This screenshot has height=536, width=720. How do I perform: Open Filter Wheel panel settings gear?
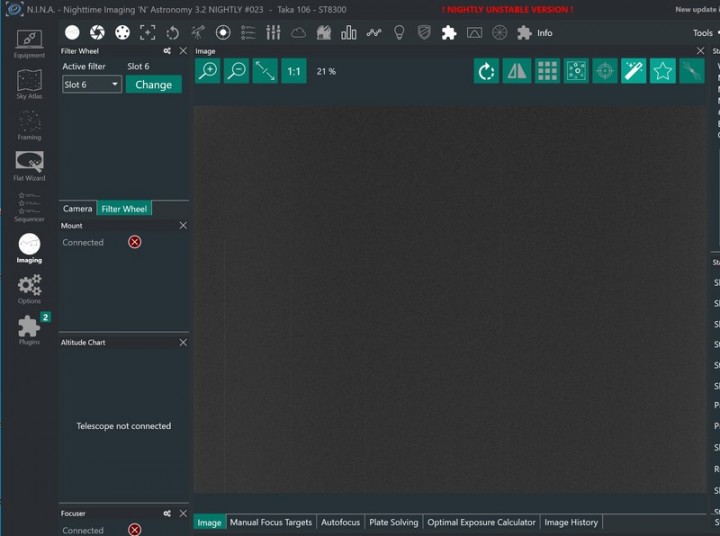168,51
